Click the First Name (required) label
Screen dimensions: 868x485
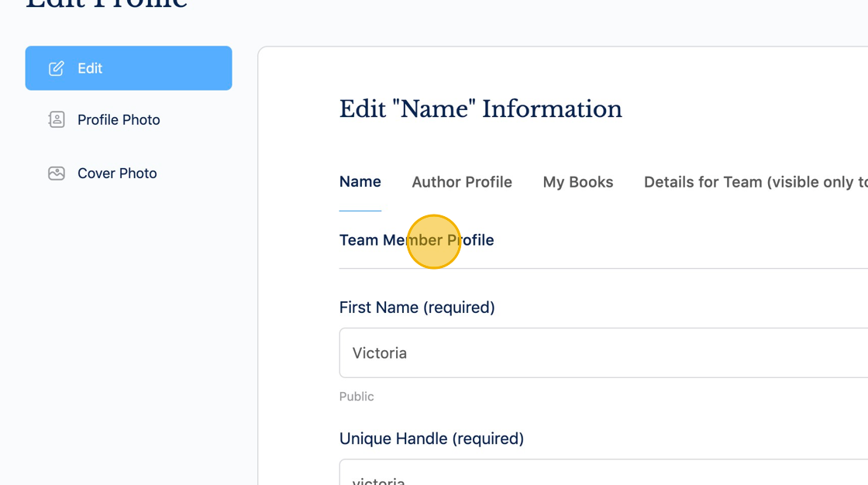417,308
